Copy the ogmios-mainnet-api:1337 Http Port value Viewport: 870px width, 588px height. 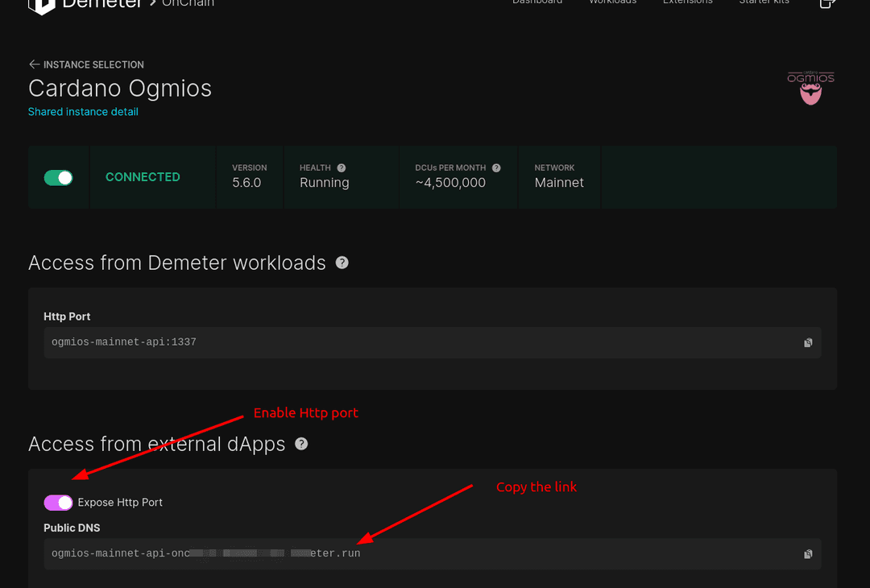click(x=808, y=343)
